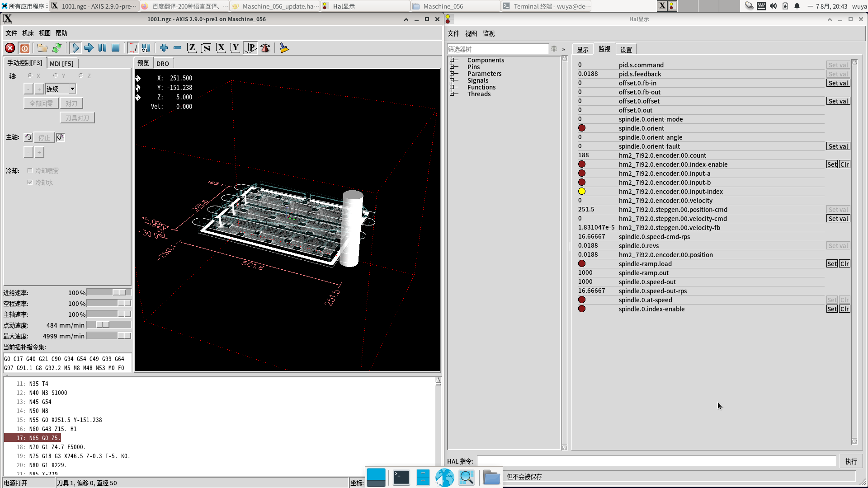Toggle the 冷却喷雾 mist coolant checkbox
Viewport: 868px width, 488px height.
click(30, 170)
